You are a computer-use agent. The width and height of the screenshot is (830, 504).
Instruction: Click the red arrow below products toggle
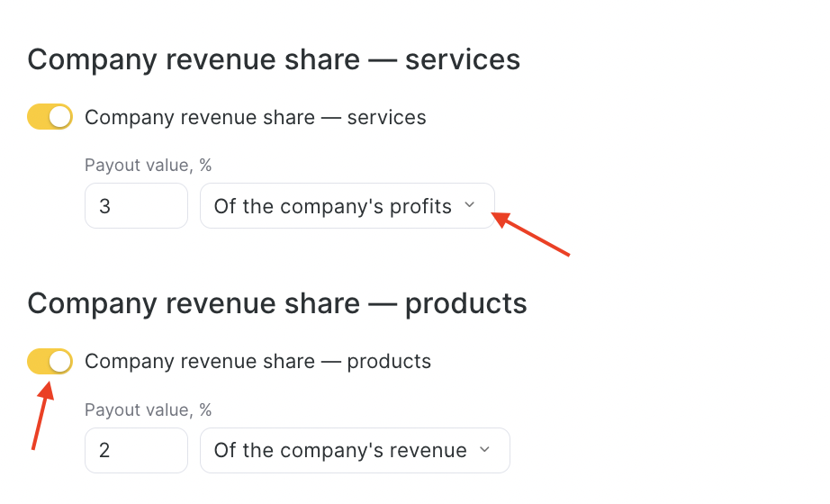(x=40, y=415)
